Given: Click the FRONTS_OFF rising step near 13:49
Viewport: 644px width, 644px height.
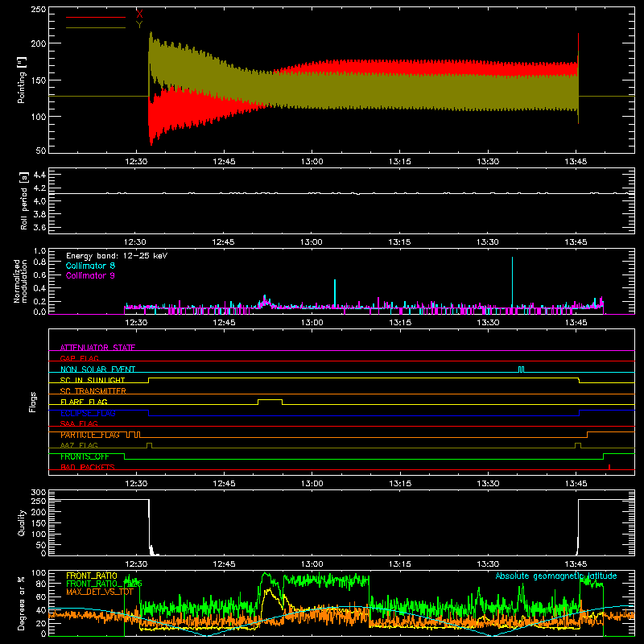Looking at the screenshot, I should point(603,456).
